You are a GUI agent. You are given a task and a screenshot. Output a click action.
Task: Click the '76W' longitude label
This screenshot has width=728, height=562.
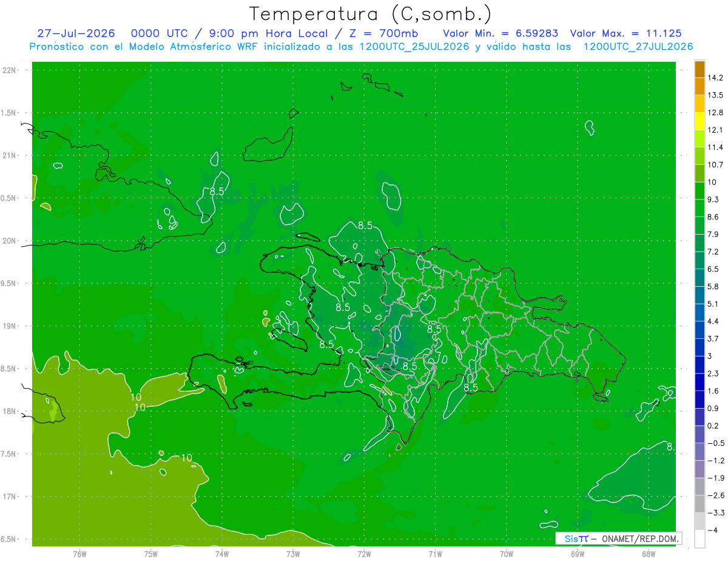point(79,554)
